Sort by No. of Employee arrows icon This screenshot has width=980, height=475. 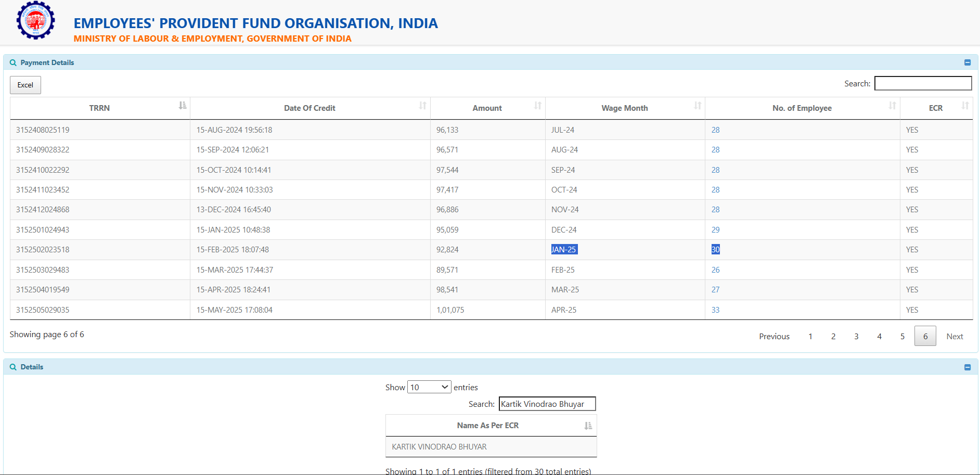(892, 106)
